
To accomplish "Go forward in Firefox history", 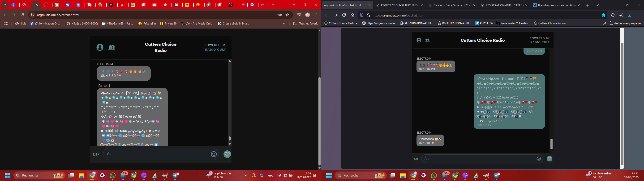I will coord(335,15).
